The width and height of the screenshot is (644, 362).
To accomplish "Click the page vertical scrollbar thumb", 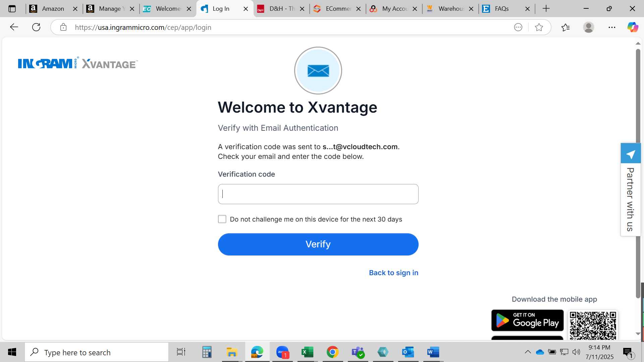I will [638, 174].
